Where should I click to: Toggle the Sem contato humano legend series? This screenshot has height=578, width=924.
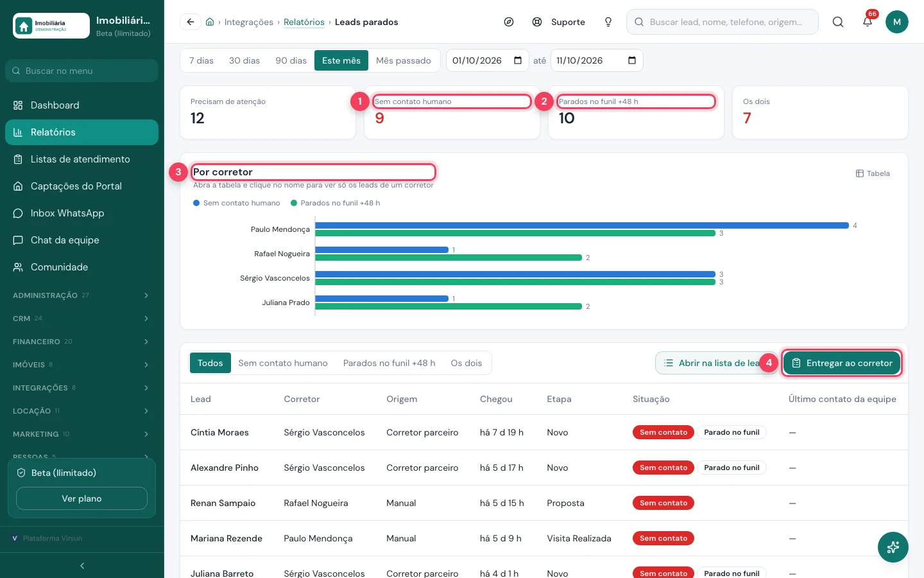[237, 203]
